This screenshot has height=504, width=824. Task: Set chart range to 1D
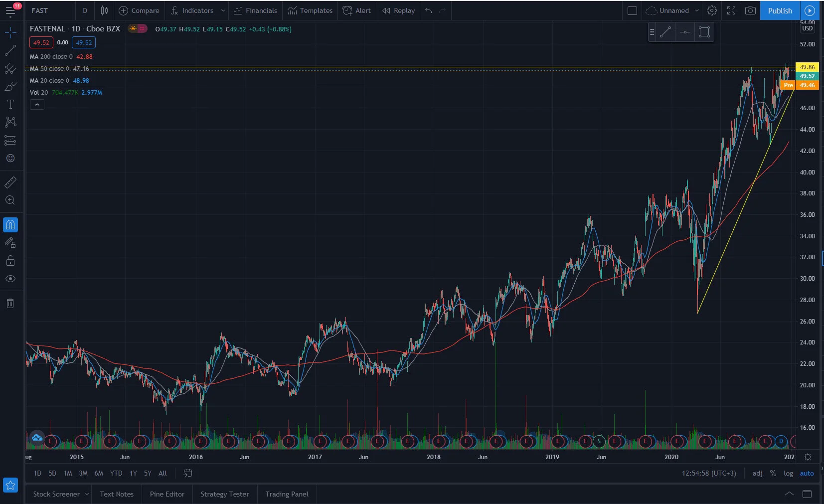[37, 473]
